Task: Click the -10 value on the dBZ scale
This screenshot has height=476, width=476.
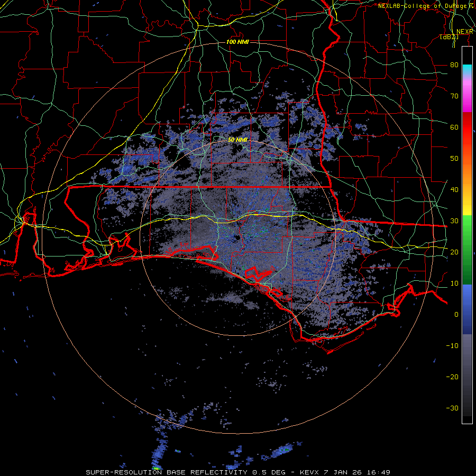Action: click(x=452, y=346)
